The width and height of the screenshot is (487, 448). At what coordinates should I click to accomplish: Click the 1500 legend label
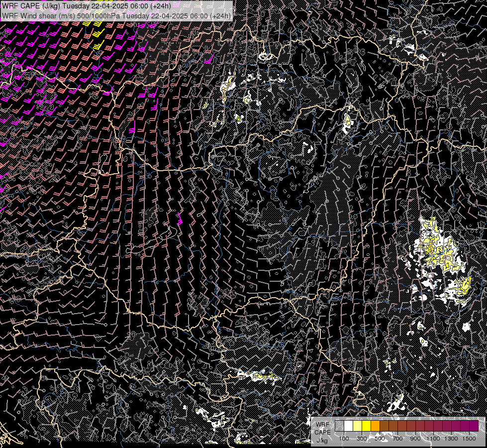click(x=469, y=439)
